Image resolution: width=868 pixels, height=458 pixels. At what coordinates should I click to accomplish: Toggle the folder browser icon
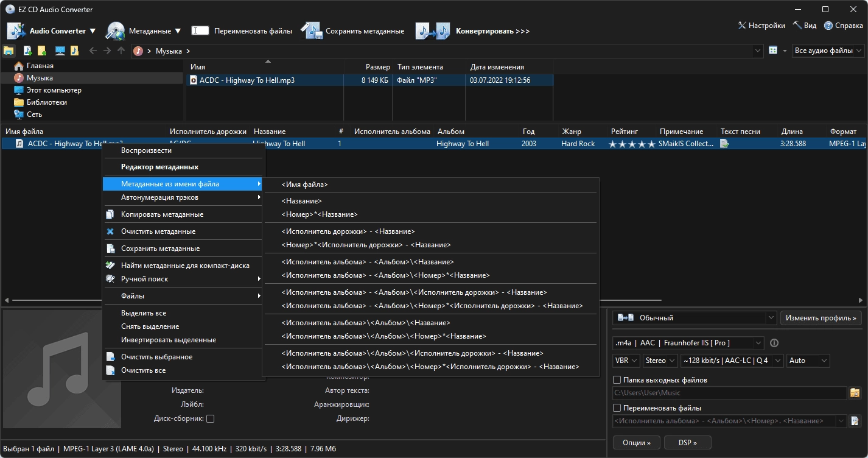pyautogui.click(x=9, y=51)
